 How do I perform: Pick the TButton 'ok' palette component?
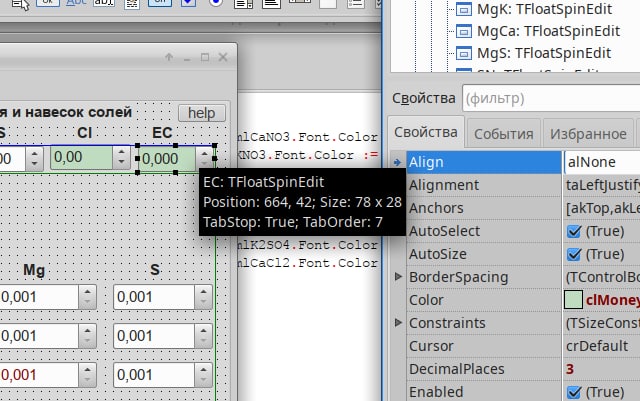[x=48, y=2]
